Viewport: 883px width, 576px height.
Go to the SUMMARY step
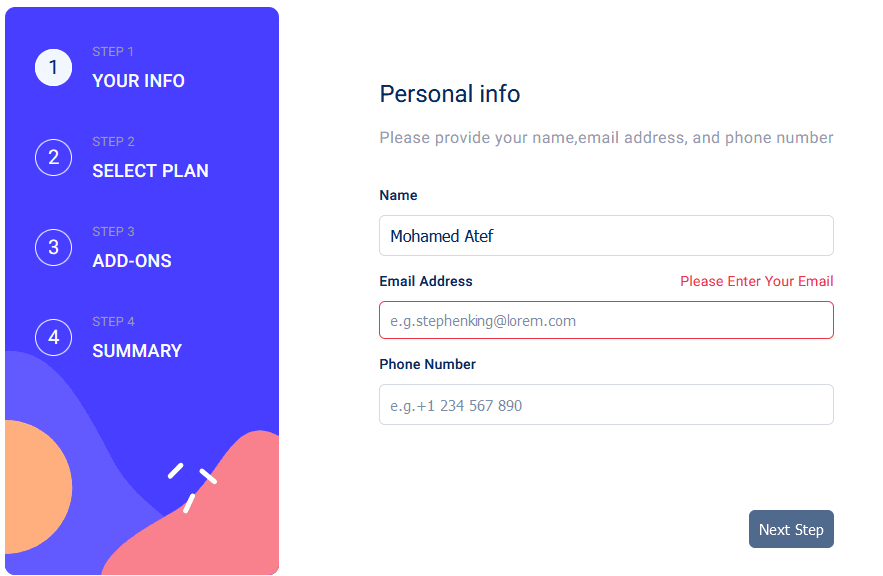pos(137,351)
